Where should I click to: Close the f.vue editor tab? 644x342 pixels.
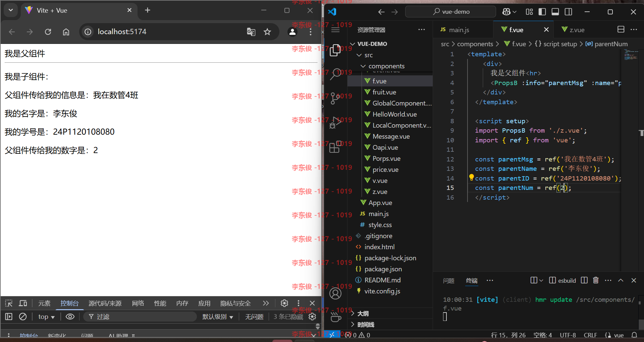click(x=546, y=30)
